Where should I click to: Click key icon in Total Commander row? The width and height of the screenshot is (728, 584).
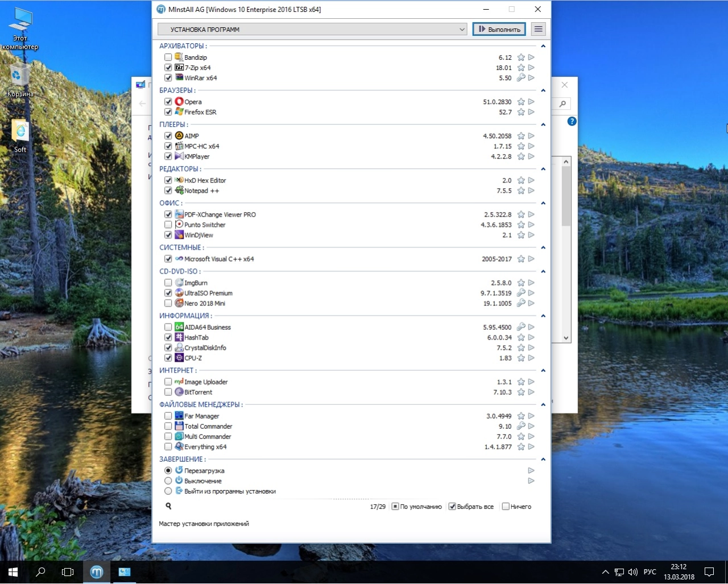521,426
